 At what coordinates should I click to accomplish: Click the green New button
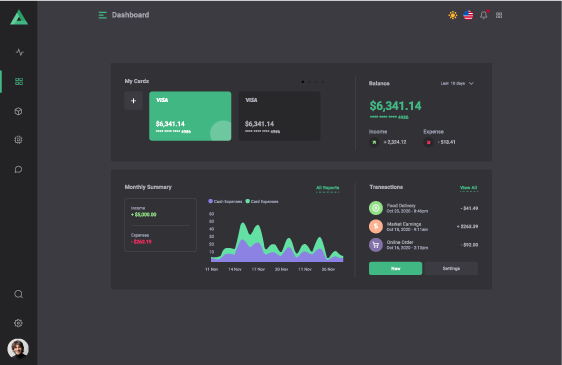pyautogui.click(x=395, y=269)
